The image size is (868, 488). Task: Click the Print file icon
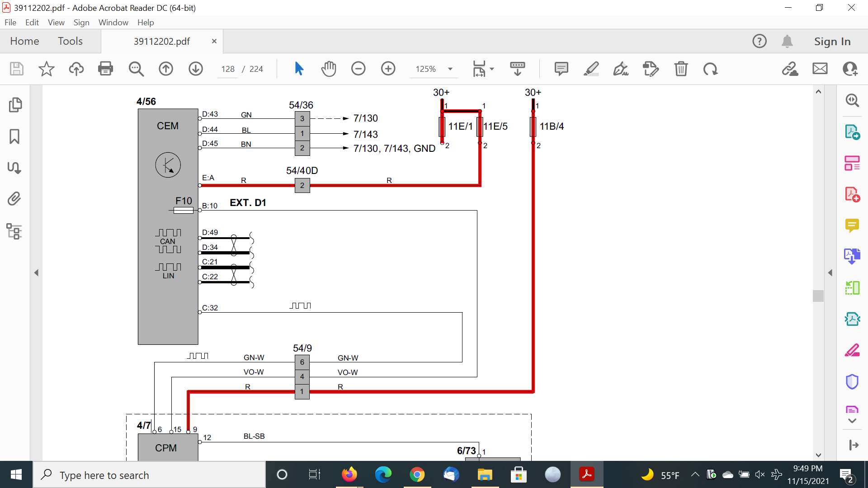pos(105,69)
